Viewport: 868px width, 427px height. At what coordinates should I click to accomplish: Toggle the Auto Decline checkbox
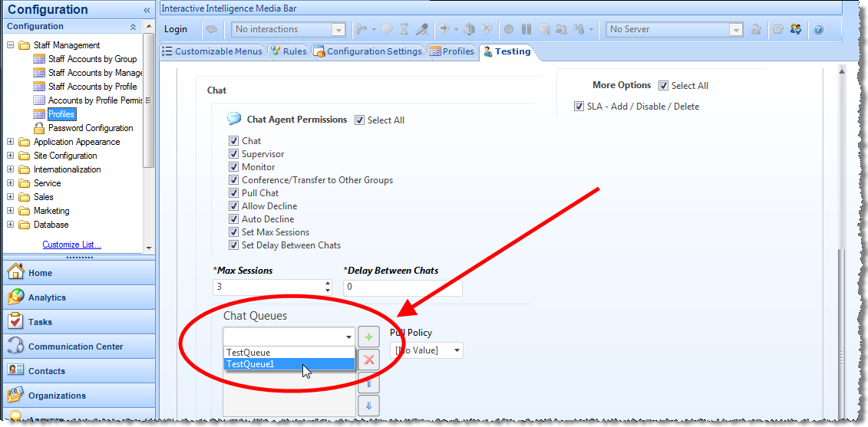pos(234,219)
